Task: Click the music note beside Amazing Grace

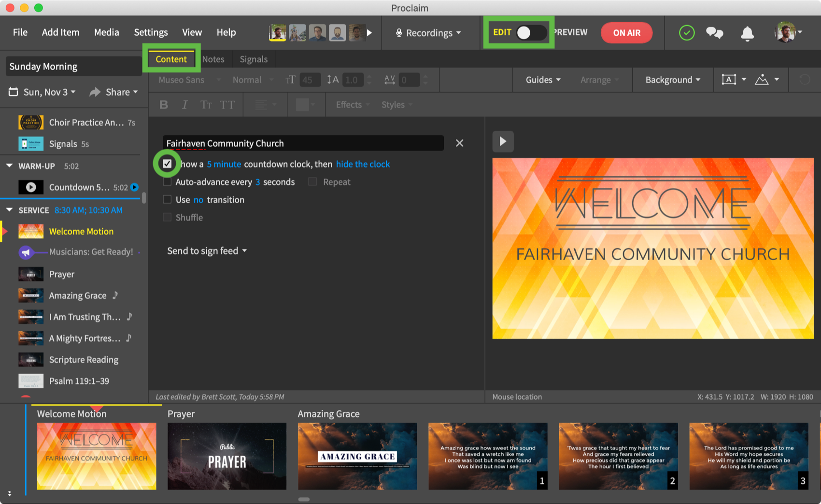Action: (115, 295)
